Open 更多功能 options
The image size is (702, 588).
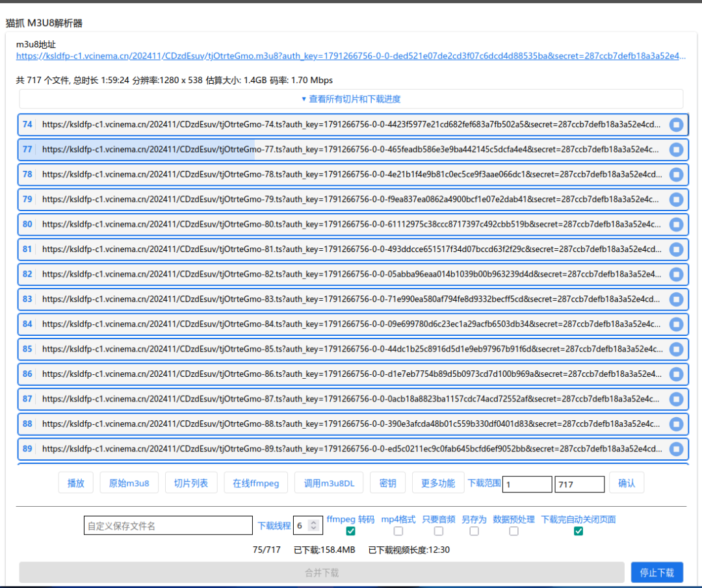(x=438, y=483)
